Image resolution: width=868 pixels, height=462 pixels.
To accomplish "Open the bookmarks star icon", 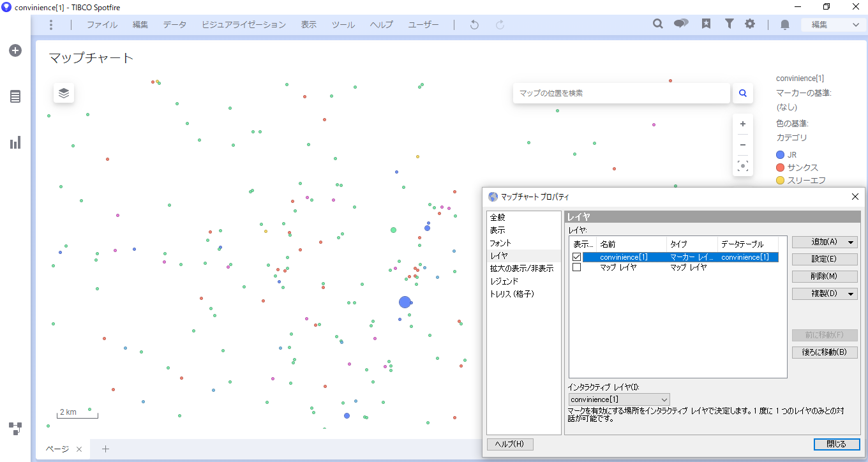I will coord(707,24).
